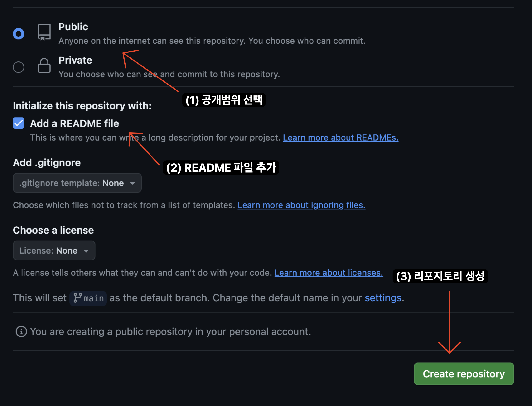Open the License None dropdown
The height and width of the screenshot is (406, 532).
(x=54, y=251)
